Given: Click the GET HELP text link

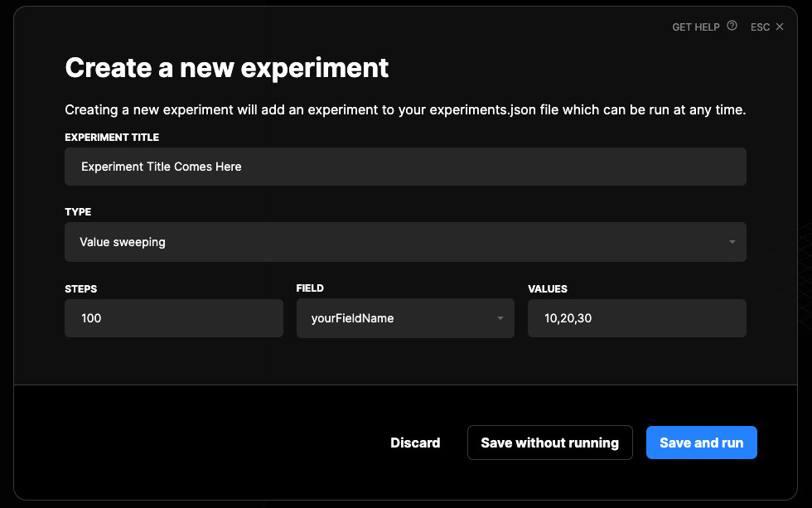Looking at the screenshot, I should [695, 27].
